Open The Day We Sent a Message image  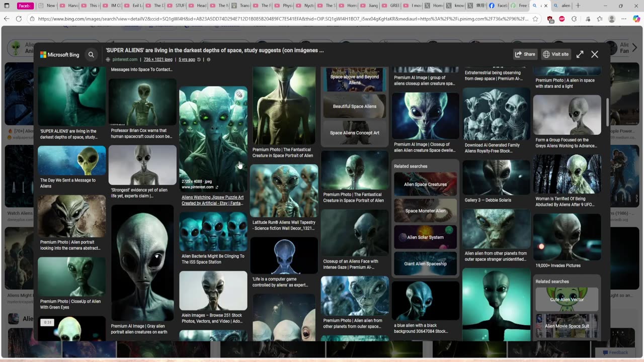pyautogui.click(x=71, y=161)
